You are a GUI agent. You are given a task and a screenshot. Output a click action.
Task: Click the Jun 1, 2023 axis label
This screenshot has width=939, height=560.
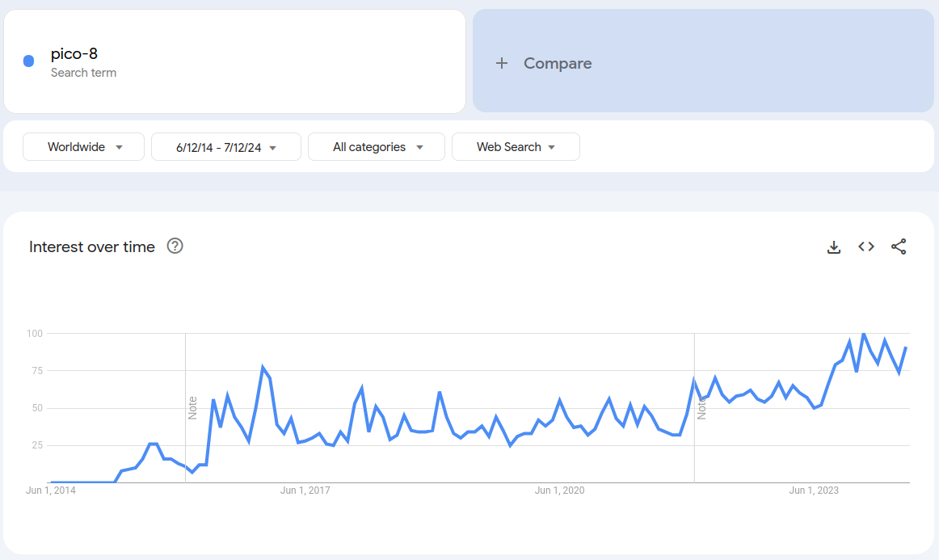tap(814, 491)
